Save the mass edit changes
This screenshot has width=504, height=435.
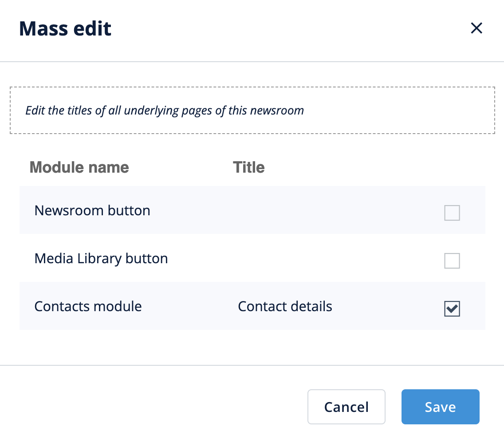click(x=440, y=407)
